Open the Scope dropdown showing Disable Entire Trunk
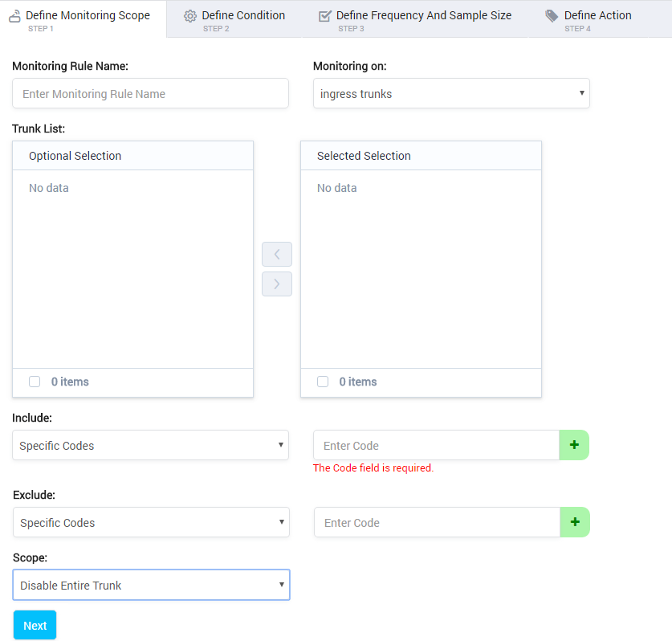Image resolution: width=672 pixels, height=641 pixels. (x=150, y=585)
